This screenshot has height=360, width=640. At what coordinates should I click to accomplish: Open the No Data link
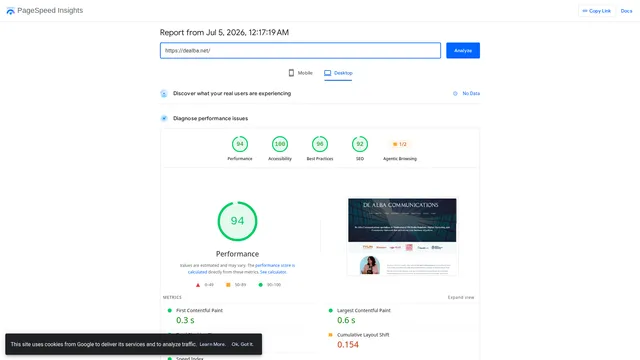471,93
